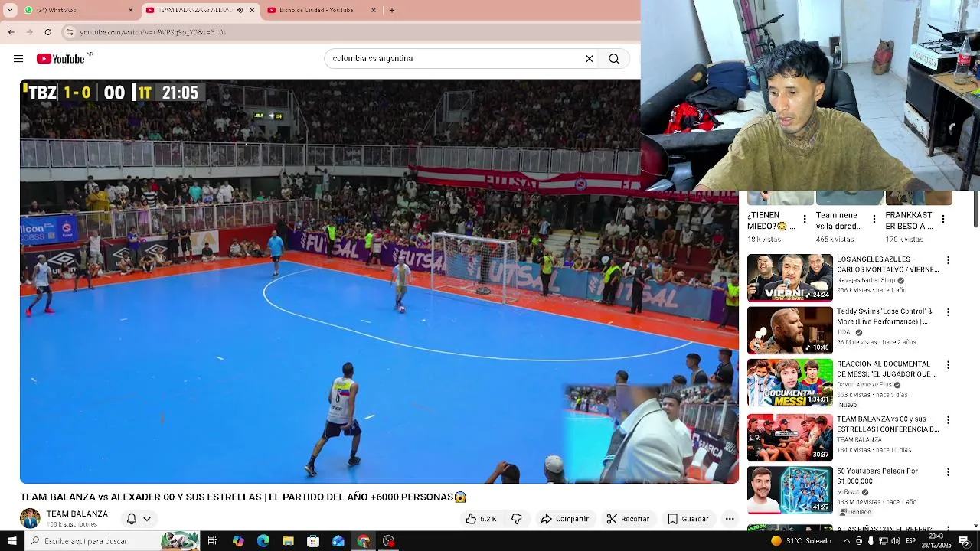Screen dimensions: 980x551
Task: Open Los Angeles Azules video thumbnail
Action: 789,278
